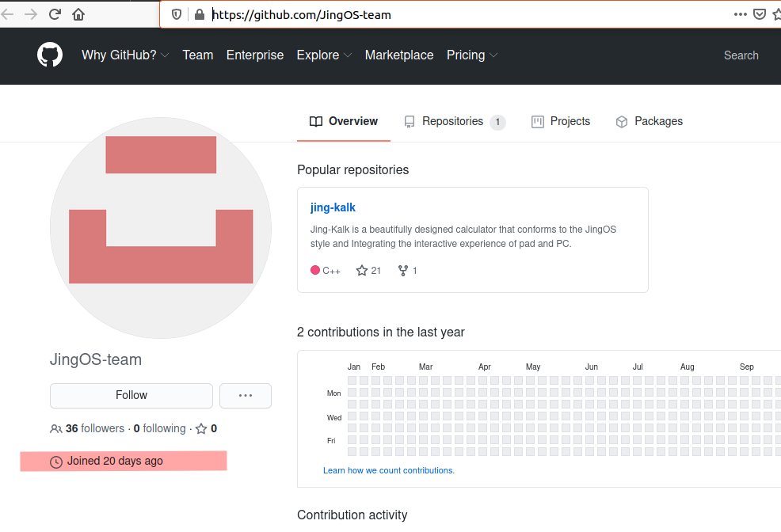Open the user options ellipsis button

click(246, 395)
